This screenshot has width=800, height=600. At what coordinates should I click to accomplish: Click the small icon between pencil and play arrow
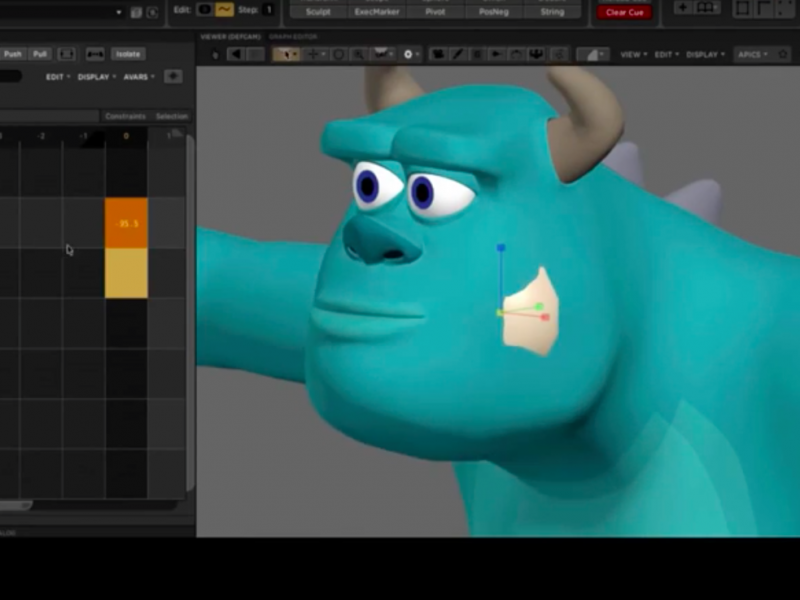pyautogui.click(x=477, y=55)
